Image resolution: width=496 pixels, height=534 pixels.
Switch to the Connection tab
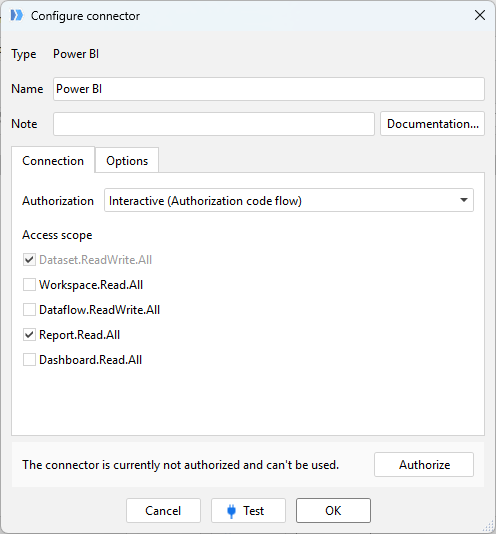53,160
